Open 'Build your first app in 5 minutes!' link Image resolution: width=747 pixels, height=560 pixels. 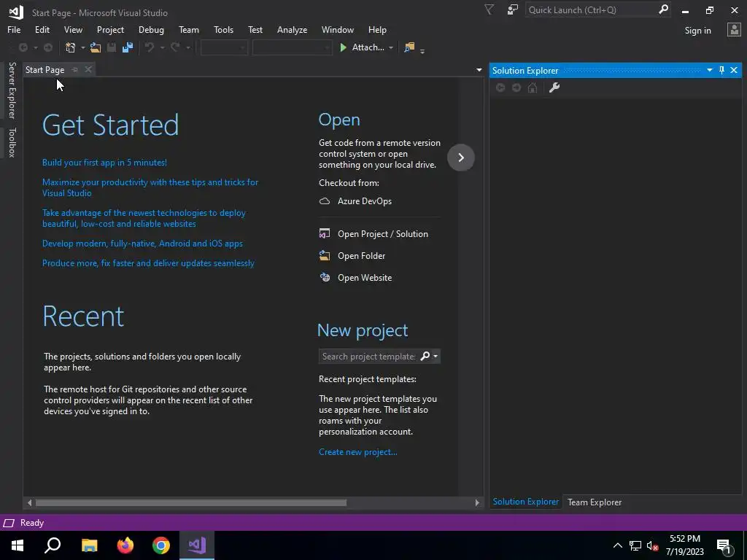pos(104,163)
